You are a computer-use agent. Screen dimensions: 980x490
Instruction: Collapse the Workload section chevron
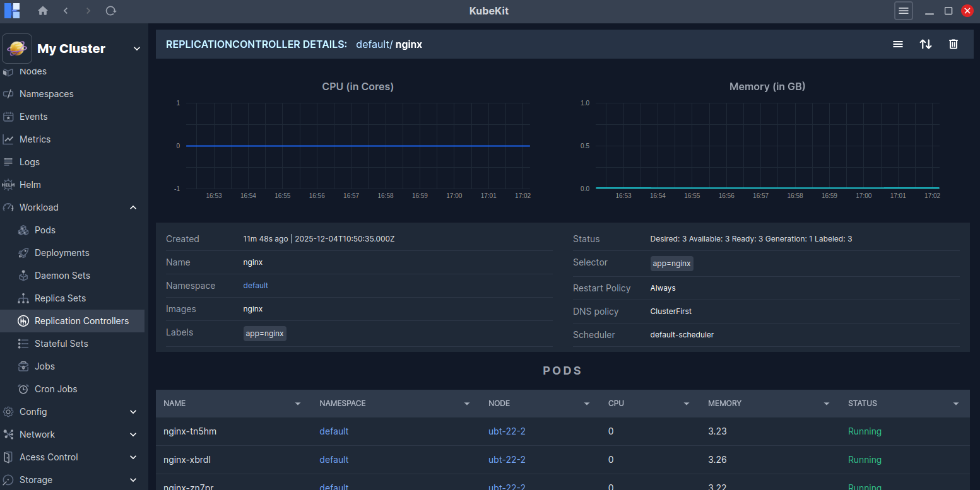(133, 207)
